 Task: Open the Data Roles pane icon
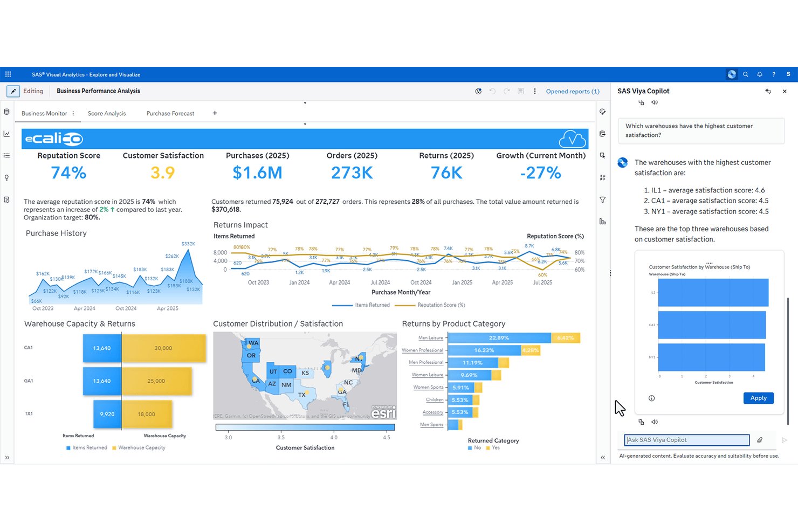(x=602, y=134)
